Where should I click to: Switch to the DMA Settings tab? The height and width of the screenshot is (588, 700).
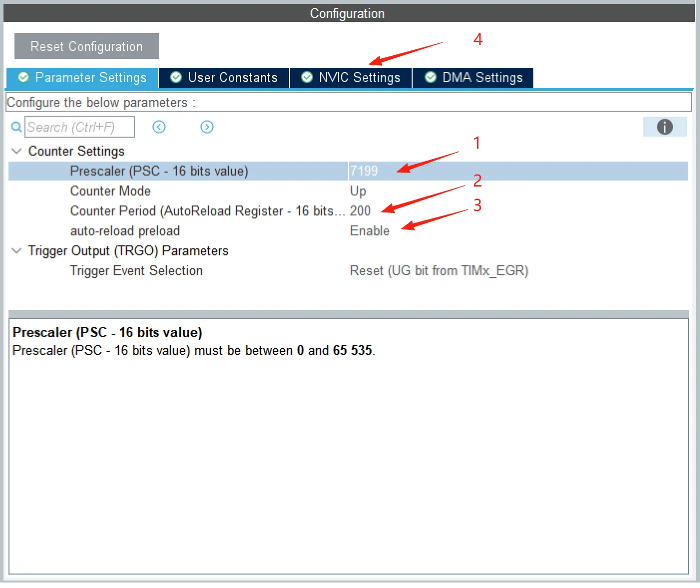482,77
